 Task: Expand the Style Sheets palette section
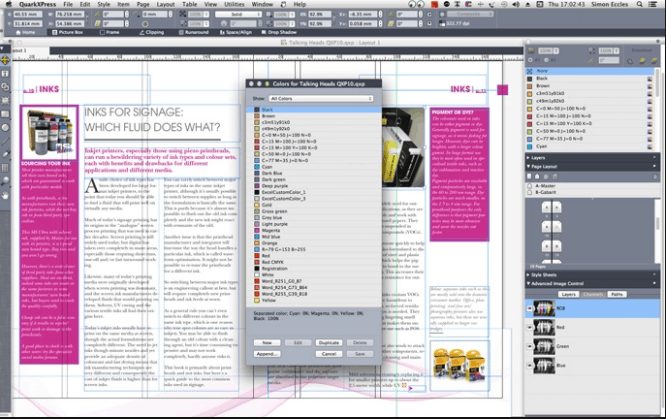coord(528,275)
